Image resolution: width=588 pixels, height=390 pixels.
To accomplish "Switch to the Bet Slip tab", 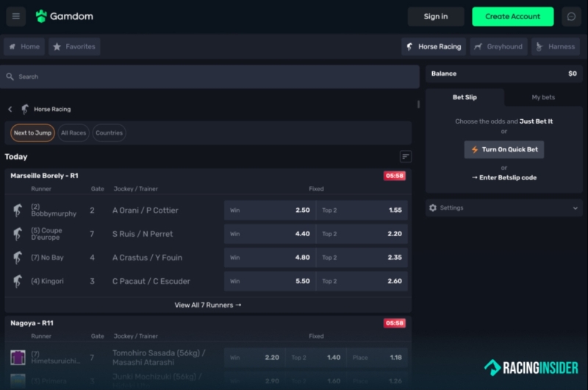I will coord(465,97).
